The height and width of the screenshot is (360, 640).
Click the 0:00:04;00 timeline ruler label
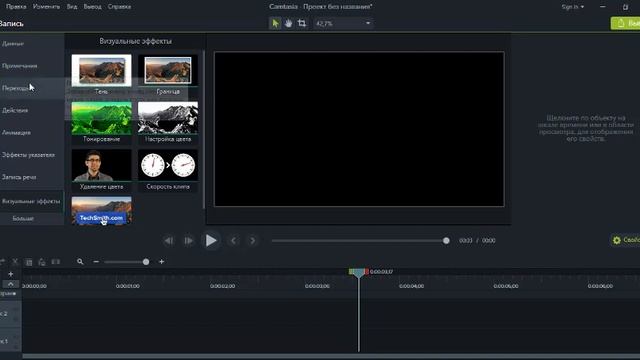coord(411,286)
